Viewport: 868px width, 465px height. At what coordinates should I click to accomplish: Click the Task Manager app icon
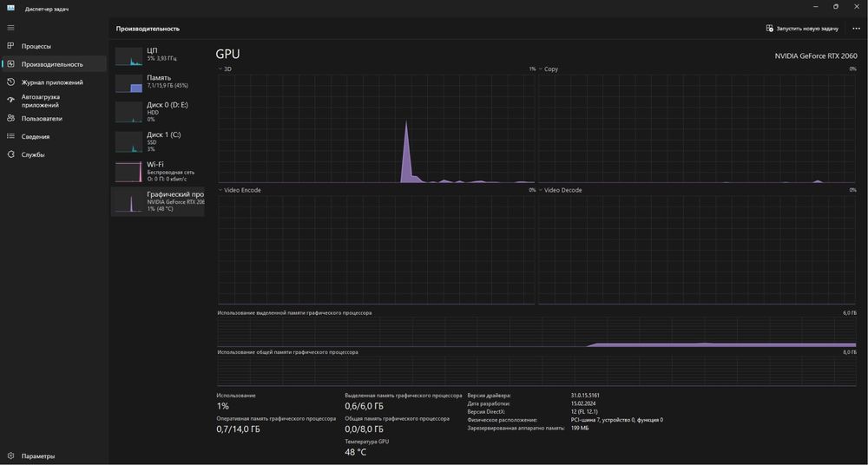point(10,9)
